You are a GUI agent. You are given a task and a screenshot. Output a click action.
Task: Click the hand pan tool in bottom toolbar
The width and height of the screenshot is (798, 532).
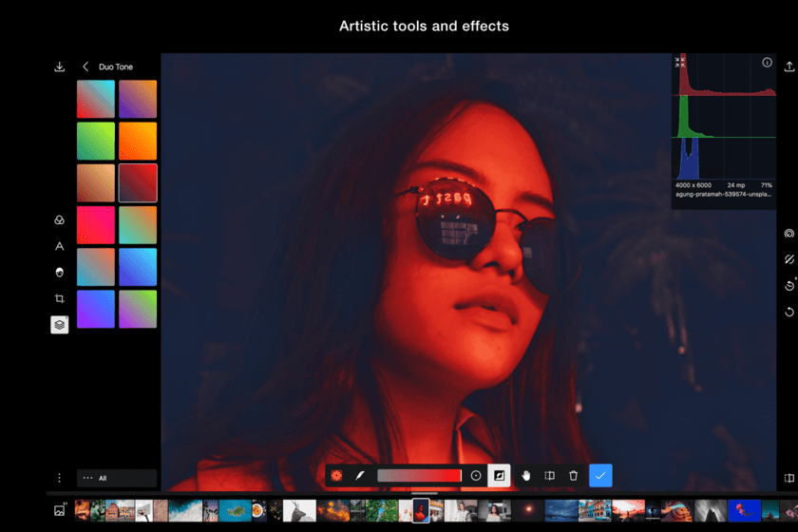tap(525, 475)
